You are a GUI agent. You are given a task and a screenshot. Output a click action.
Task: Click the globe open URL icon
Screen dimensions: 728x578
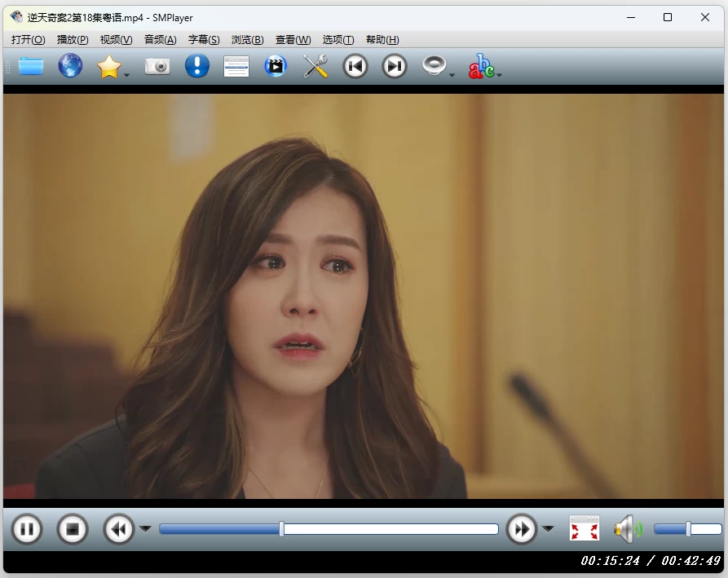point(70,66)
